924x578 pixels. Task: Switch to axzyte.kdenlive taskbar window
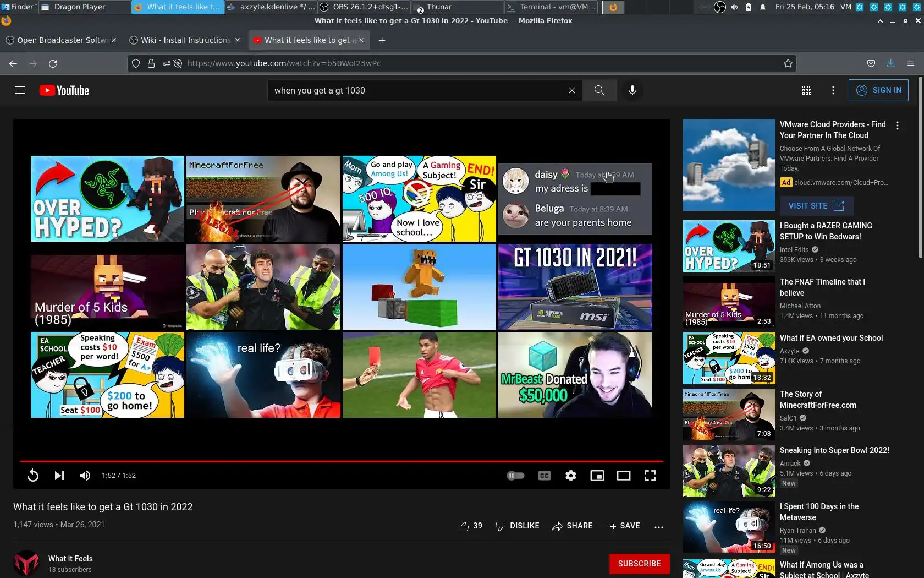tap(271, 7)
